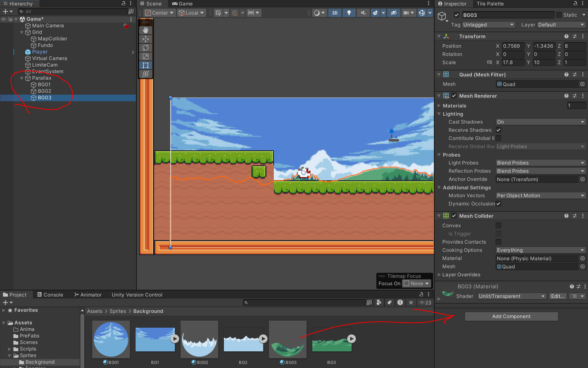This screenshot has height=368, width=588.
Task: Toggle 2D scene view mode
Action: (335, 13)
